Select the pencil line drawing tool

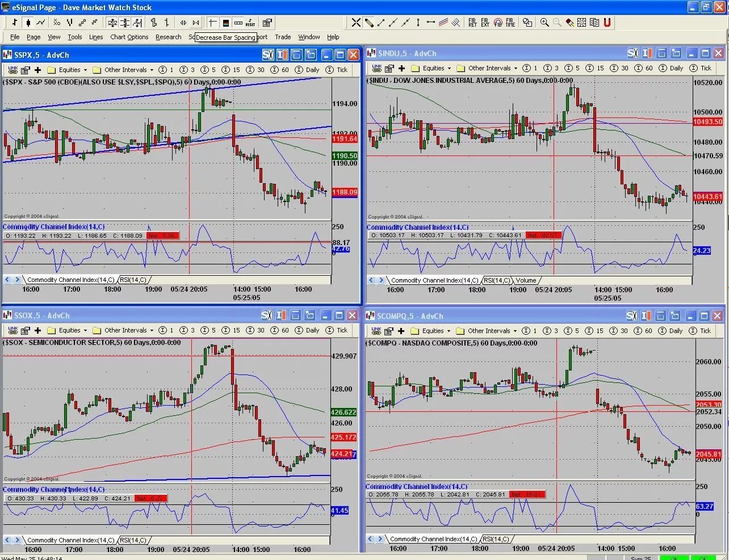pos(368,23)
